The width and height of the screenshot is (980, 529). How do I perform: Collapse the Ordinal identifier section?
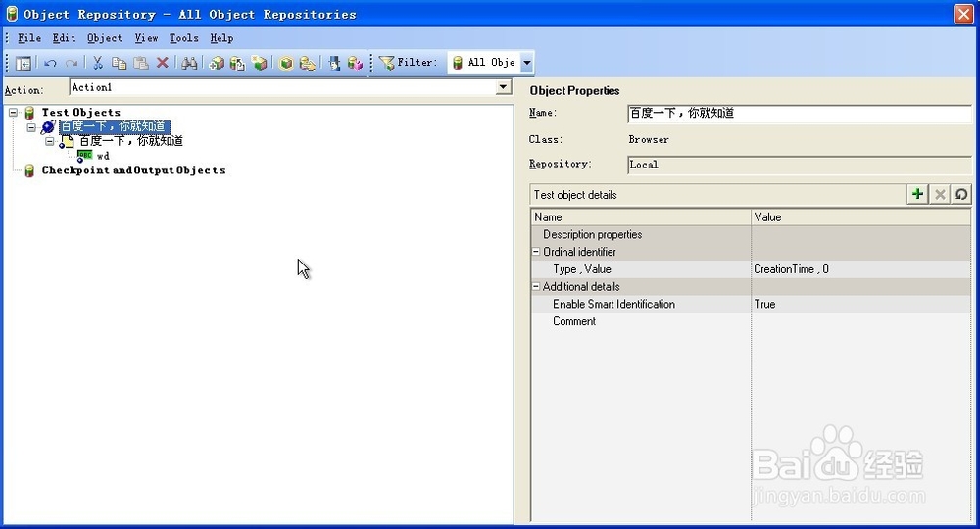click(x=536, y=251)
